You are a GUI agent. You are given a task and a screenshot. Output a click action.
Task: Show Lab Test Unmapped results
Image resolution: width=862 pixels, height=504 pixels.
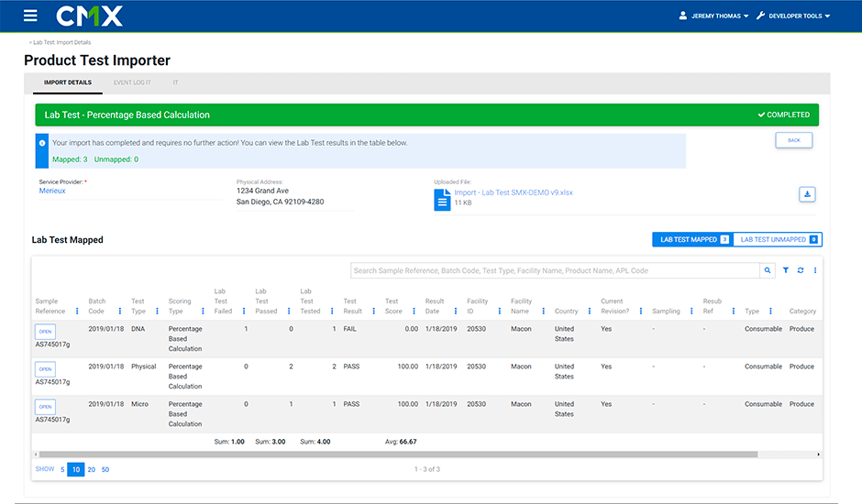coord(778,240)
